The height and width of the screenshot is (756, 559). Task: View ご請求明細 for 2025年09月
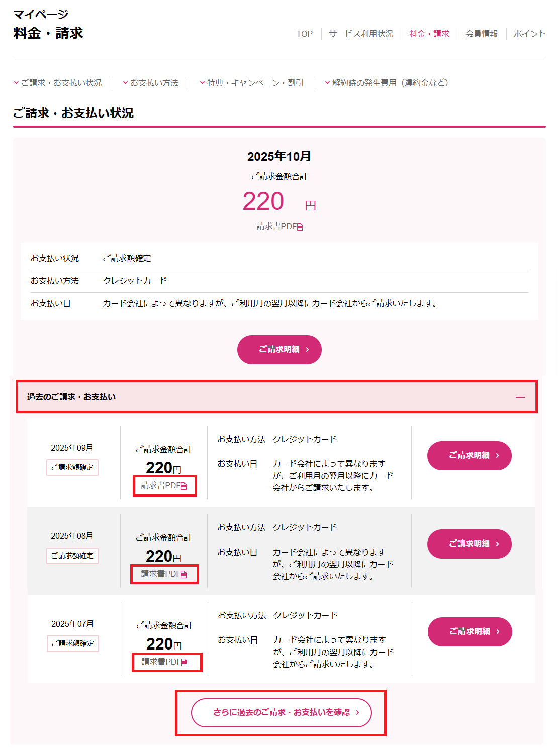click(x=470, y=456)
